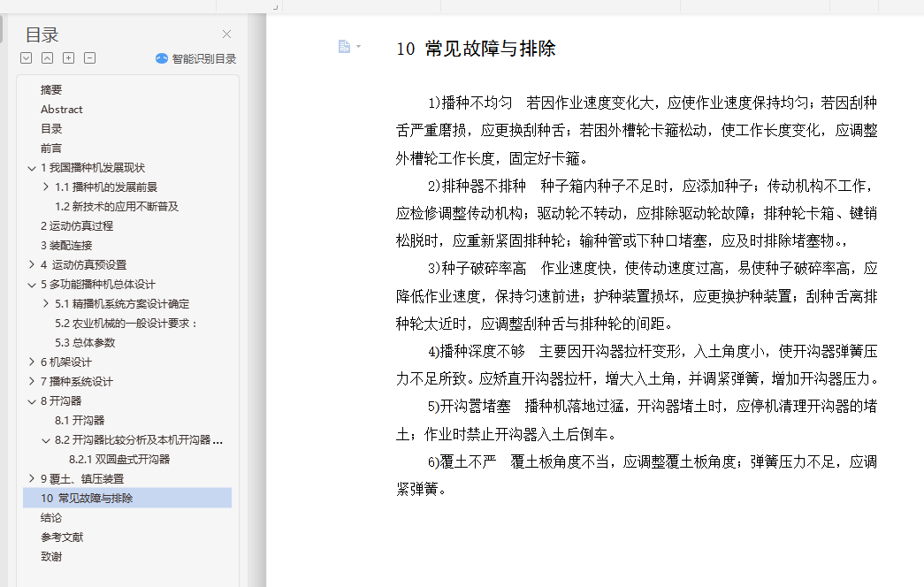Click the 智能识别目录 cloud icon
This screenshot has height=587, width=924.
(162, 58)
